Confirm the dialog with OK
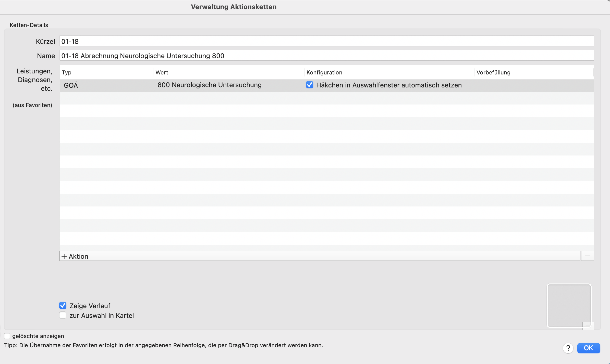Image resolution: width=610 pixels, height=364 pixels. tap(589, 348)
